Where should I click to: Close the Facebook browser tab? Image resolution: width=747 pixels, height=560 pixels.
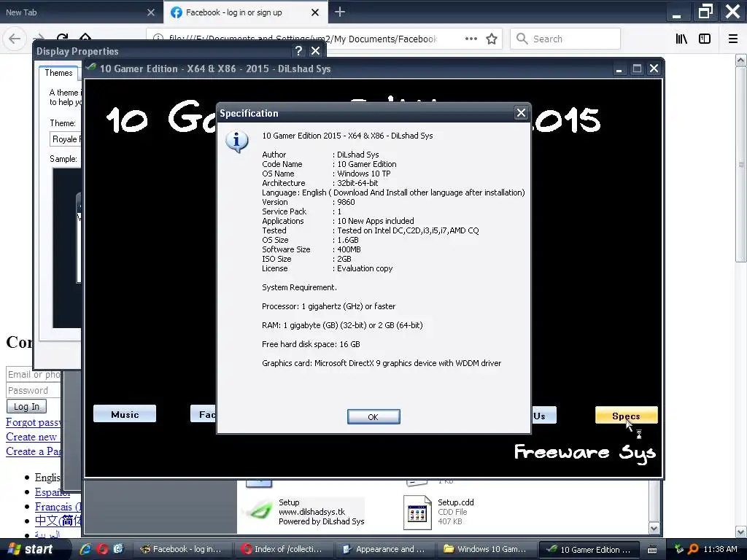point(315,12)
